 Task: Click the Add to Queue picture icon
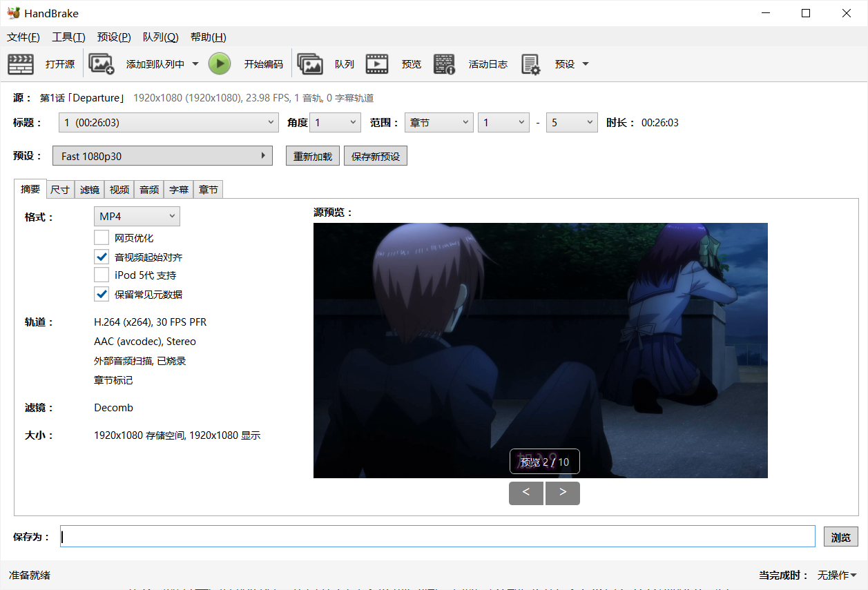tap(102, 64)
